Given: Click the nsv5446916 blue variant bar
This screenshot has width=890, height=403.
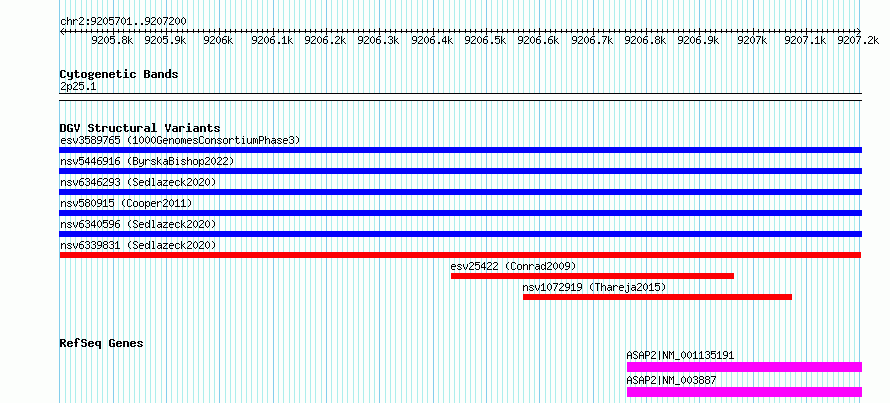Looking at the screenshot, I should click(x=461, y=171).
